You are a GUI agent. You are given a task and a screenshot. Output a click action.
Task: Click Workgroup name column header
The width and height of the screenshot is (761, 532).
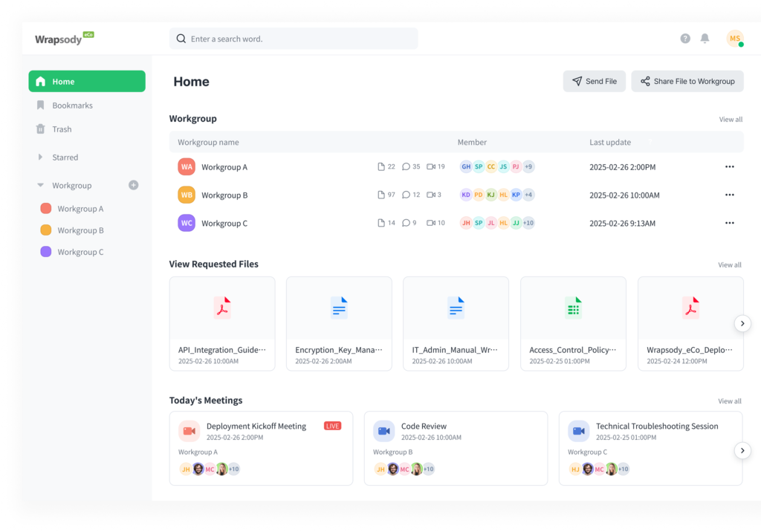click(208, 142)
